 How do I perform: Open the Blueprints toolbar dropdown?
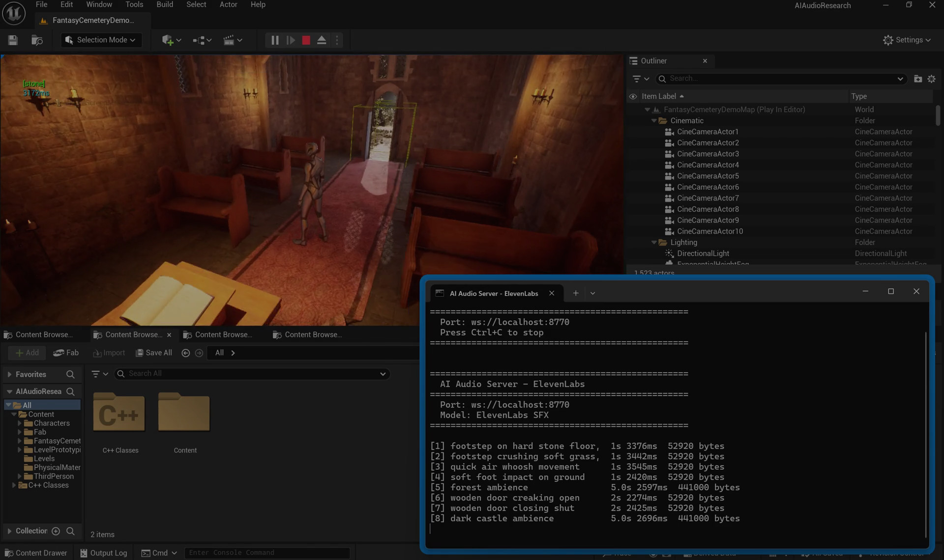click(202, 40)
